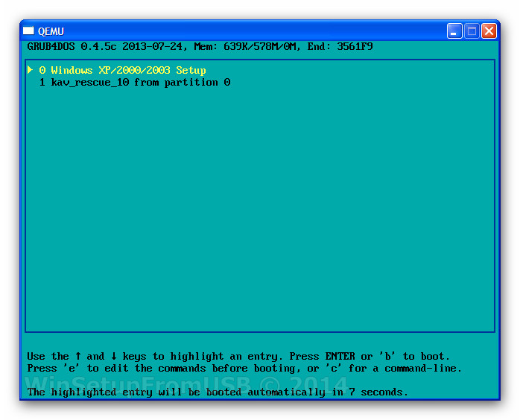This screenshot has height=420, width=520.
Task: Click the automatic boot countdown message
Action: (x=218, y=392)
